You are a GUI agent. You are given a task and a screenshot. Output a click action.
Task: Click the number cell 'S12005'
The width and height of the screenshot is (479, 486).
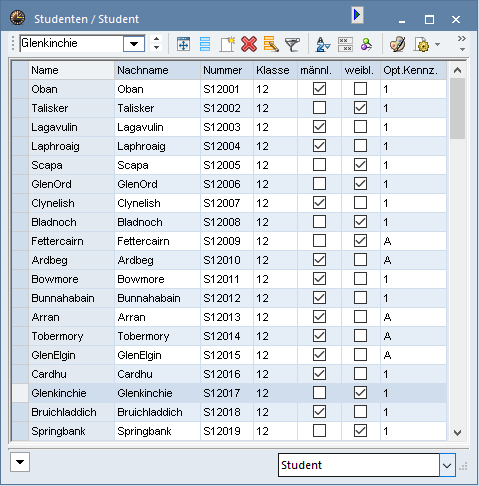tap(227, 165)
